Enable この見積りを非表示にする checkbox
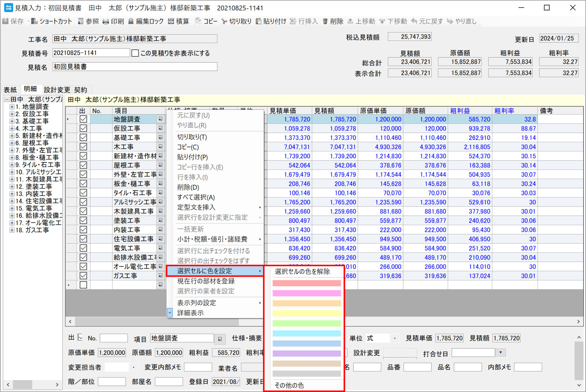This screenshot has width=586, height=392. 135,53
